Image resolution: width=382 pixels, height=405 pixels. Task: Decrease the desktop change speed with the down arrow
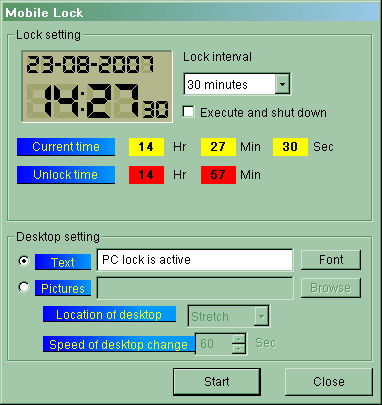point(238,349)
